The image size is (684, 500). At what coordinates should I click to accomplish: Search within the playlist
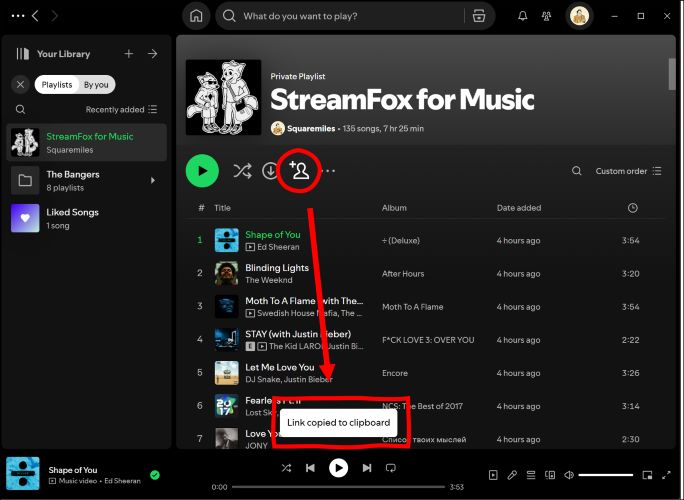pyautogui.click(x=577, y=171)
